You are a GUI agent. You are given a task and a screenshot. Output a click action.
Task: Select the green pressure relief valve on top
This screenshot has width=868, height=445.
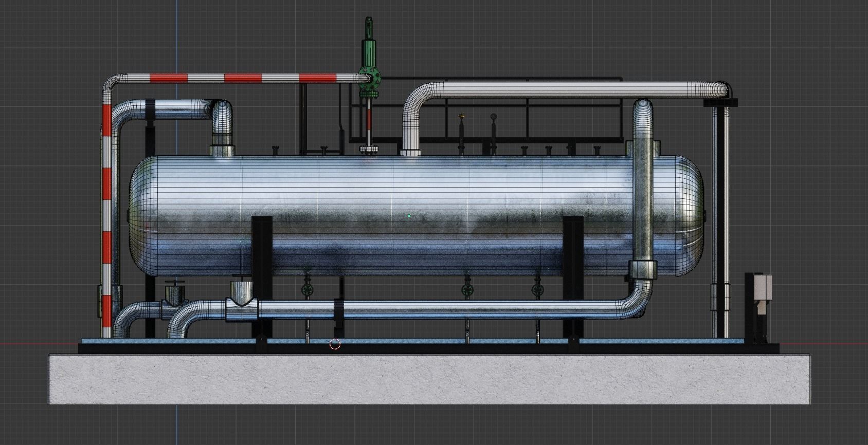click(369, 57)
